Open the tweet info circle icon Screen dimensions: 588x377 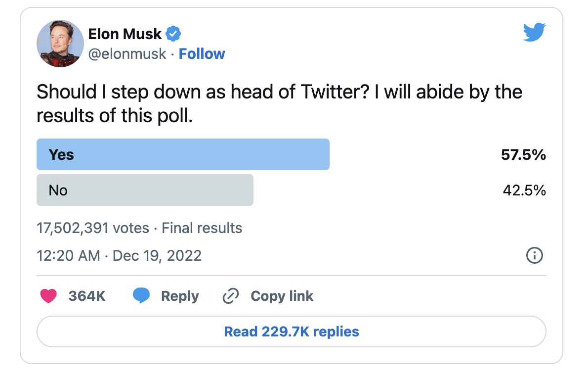[535, 255]
